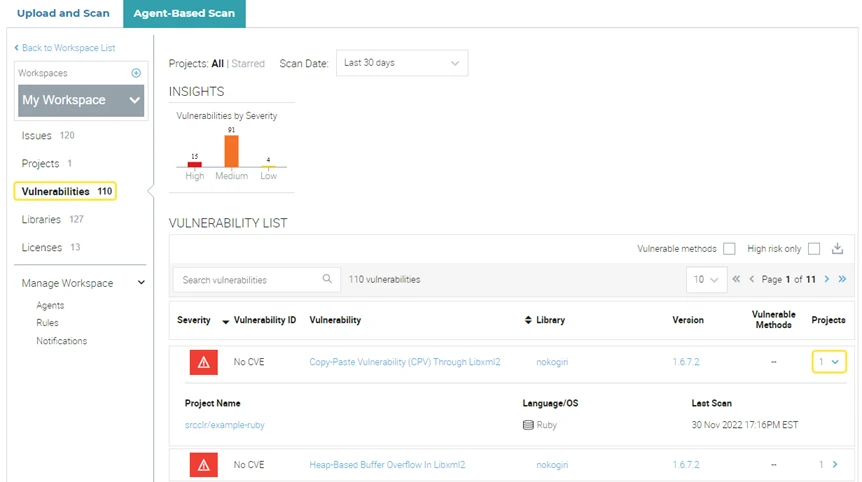
Task: Jump to the last page
Action: (x=842, y=279)
